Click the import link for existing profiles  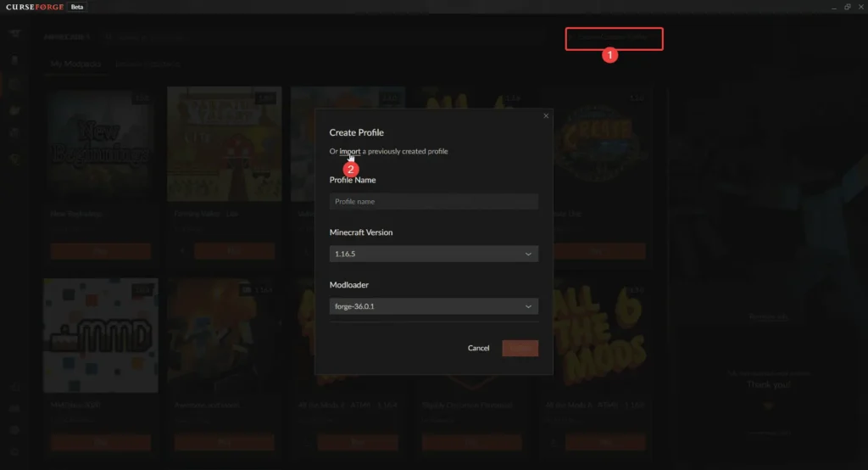tap(349, 151)
